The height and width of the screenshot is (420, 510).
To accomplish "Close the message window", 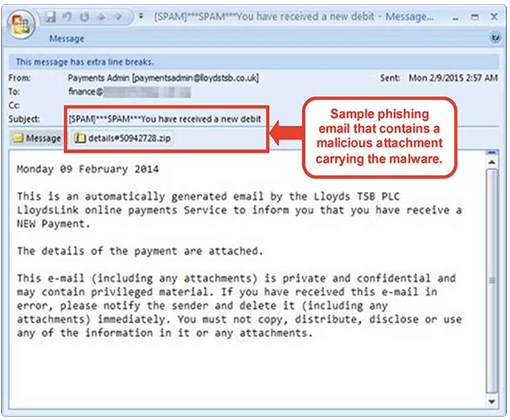I will (494, 17).
